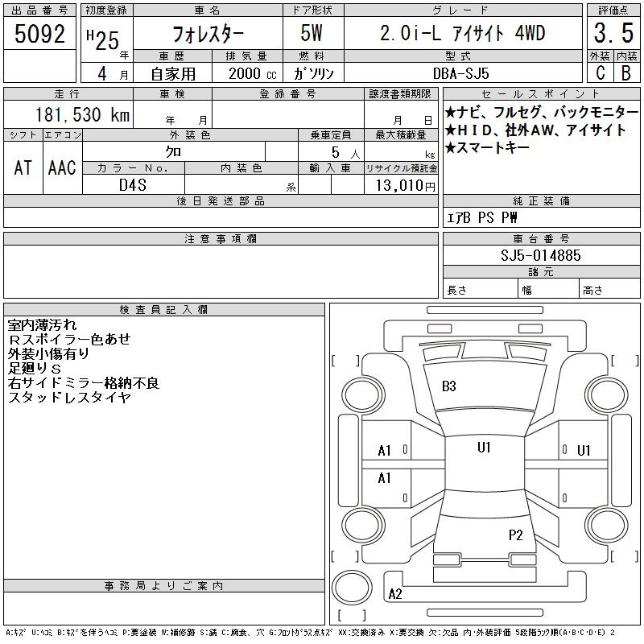Click lower A1 scratch mark on left door

(x=384, y=478)
